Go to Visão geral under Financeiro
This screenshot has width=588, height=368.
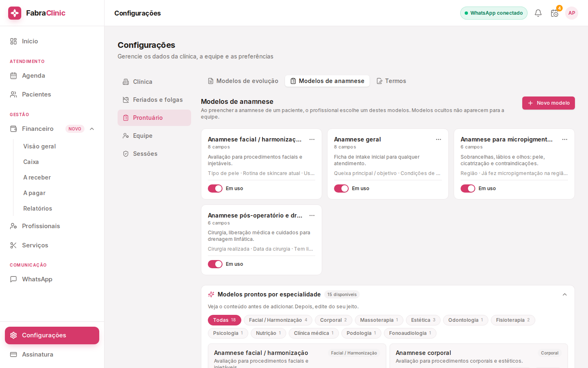click(40, 146)
